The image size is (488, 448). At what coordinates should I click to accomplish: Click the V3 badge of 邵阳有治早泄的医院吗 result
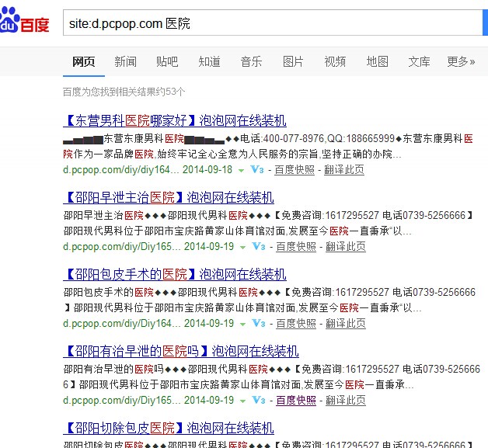pyautogui.click(x=259, y=400)
